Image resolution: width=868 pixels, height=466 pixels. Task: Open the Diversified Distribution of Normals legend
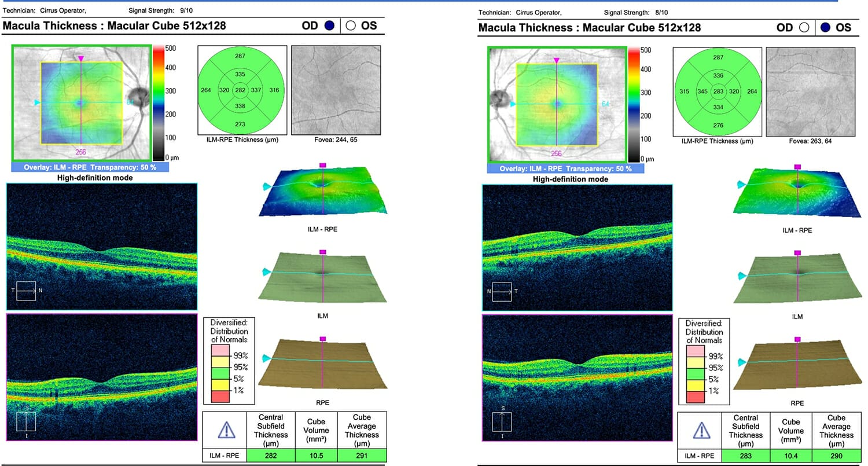229,359
